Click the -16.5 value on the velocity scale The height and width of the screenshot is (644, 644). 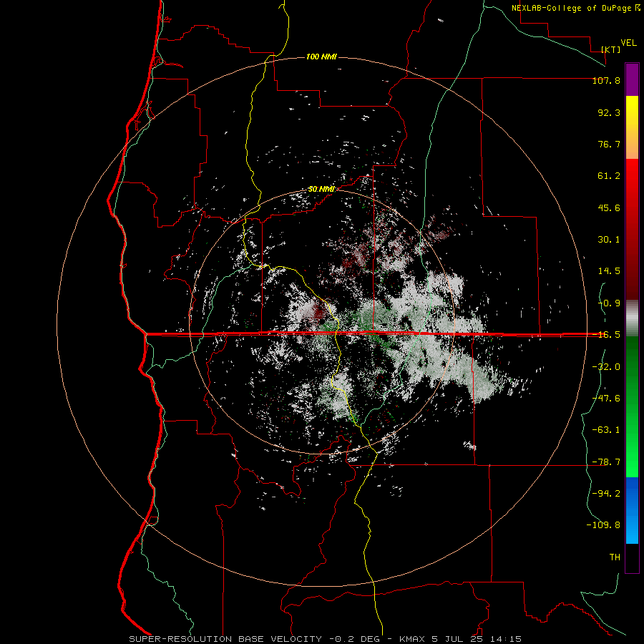(606, 335)
